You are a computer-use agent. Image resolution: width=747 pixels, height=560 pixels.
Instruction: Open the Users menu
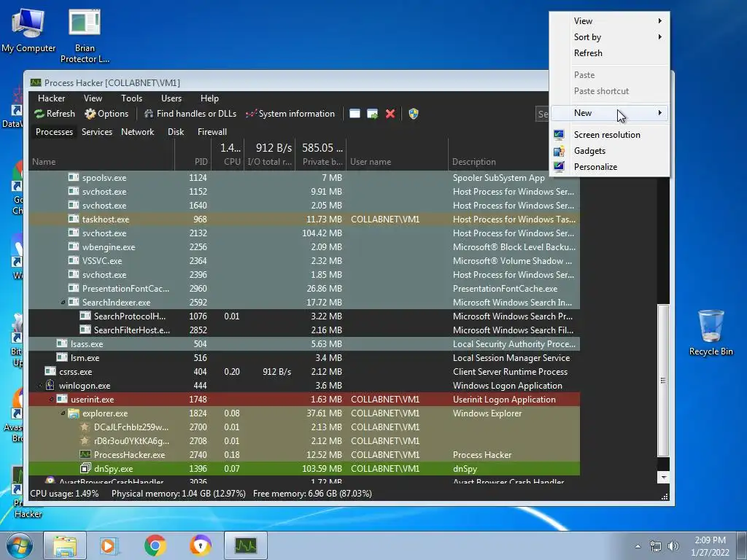pyautogui.click(x=171, y=98)
